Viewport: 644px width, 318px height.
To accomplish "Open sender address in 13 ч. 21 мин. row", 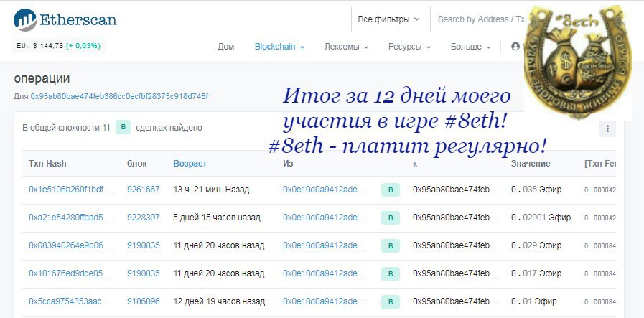I will (x=324, y=190).
